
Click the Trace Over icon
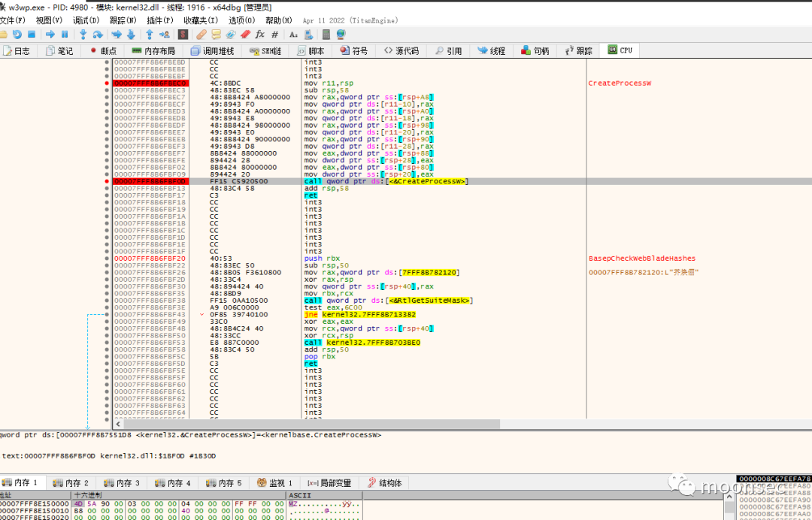point(131,35)
